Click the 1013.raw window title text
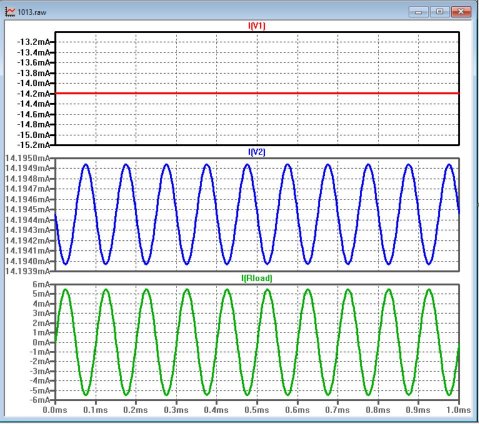Screen dimensions: 479x424 pos(32,12)
